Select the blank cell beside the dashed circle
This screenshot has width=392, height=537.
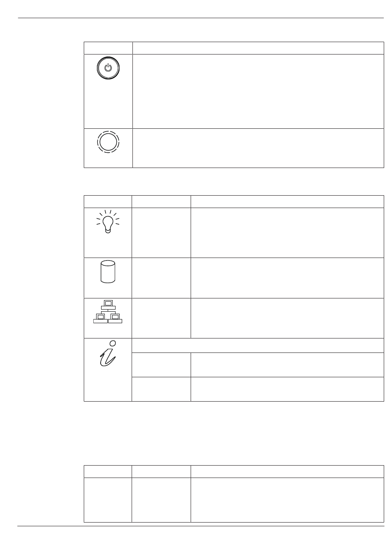pos(258,148)
